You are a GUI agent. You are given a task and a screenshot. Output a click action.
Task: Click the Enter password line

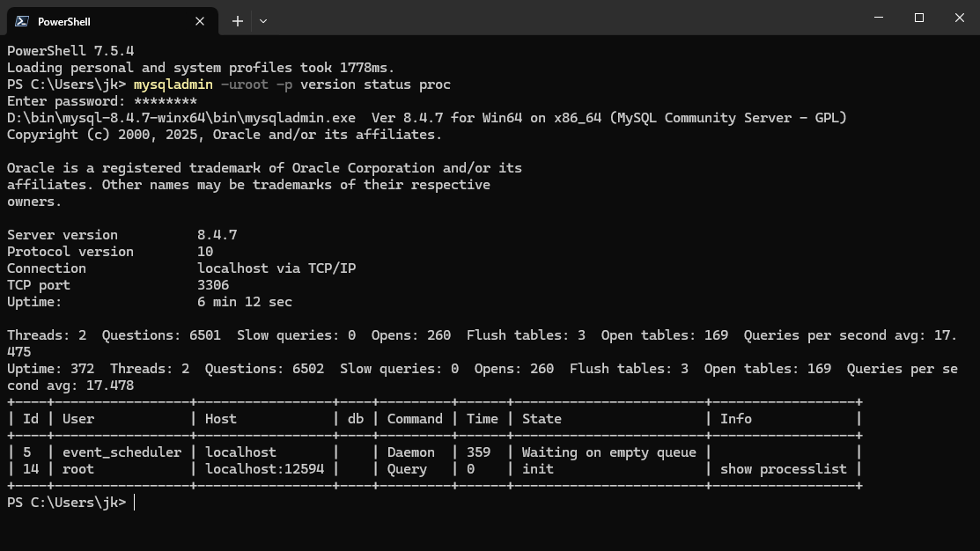pos(101,101)
